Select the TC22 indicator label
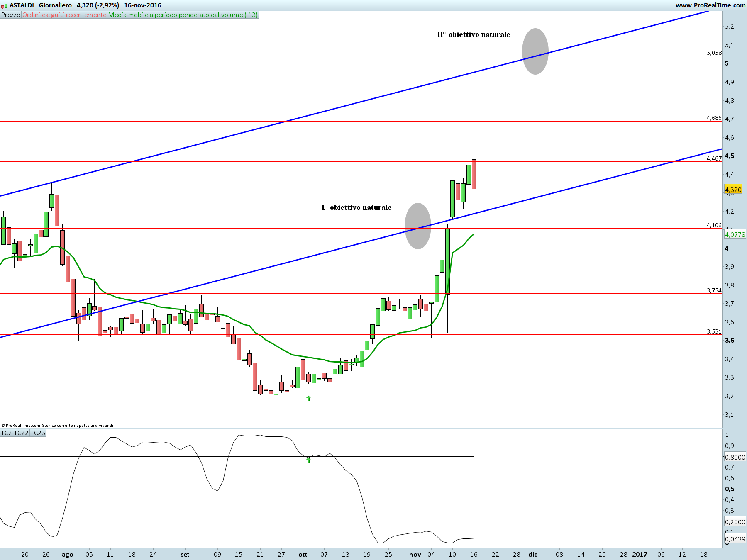The height and width of the screenshot is (560, 747). pyautogui.click(x=21, y=433)
